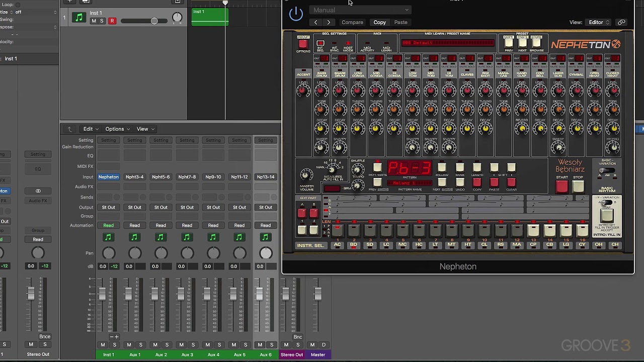Open the Manual preset dropdown
The width and height of the screenshot is (644, 362).
pos(361,10)
